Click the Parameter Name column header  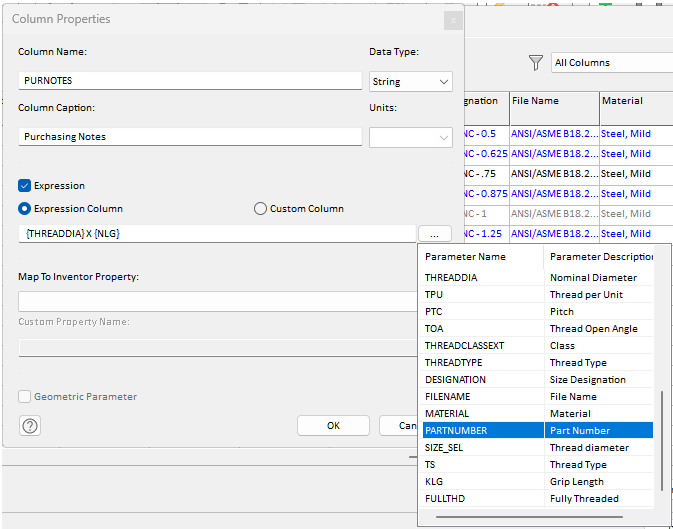(483, 257)
